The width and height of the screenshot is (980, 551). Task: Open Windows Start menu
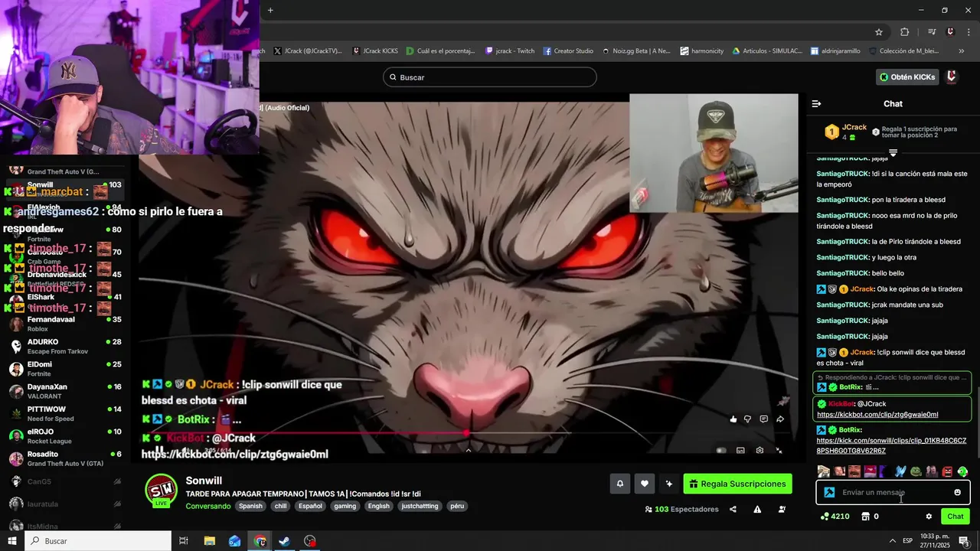click(x=12, y=541)
